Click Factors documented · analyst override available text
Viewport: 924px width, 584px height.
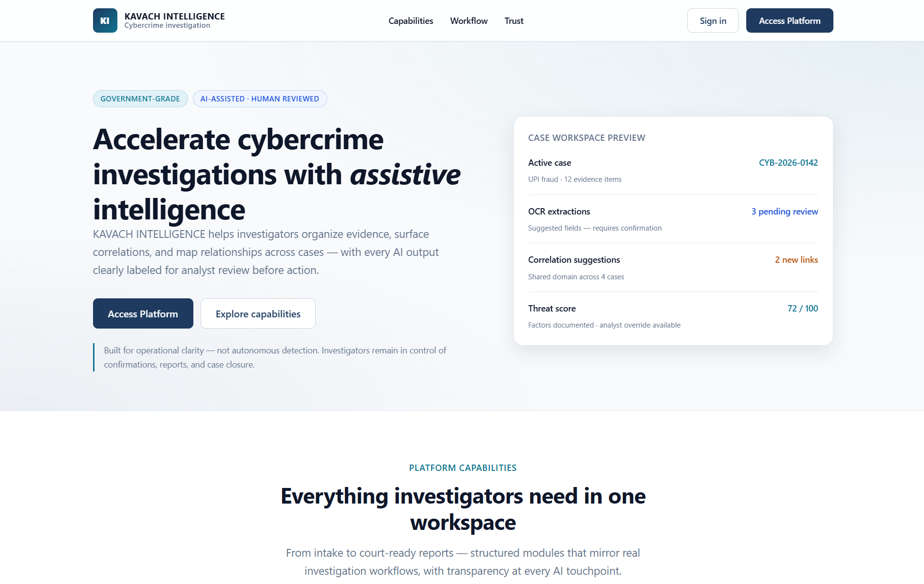(x=604, y=325)
